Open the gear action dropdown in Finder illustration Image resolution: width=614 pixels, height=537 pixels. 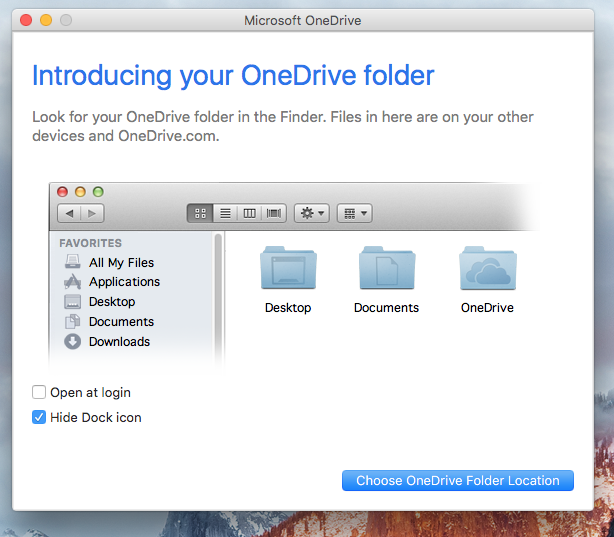pyautogui.click(x=312, y=213)
